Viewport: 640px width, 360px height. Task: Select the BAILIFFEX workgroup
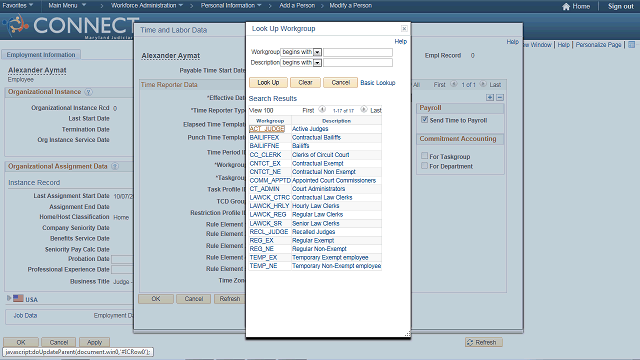pos(264,138)
